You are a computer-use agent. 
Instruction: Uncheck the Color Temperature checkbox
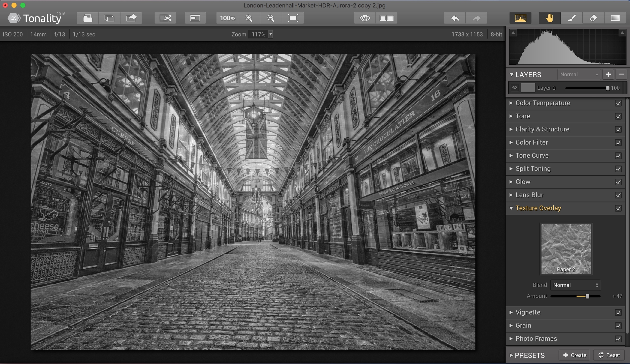point(618,103)
